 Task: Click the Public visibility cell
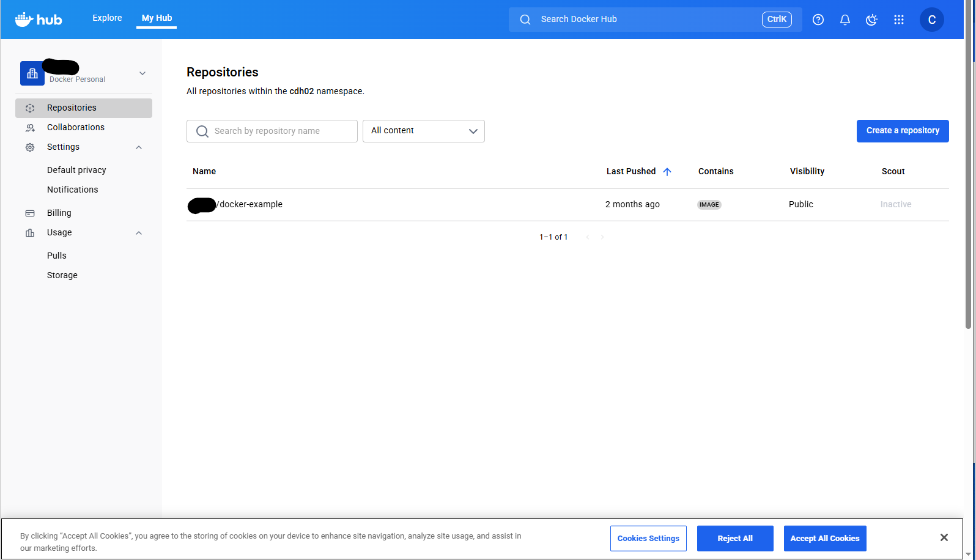(801, 204)
